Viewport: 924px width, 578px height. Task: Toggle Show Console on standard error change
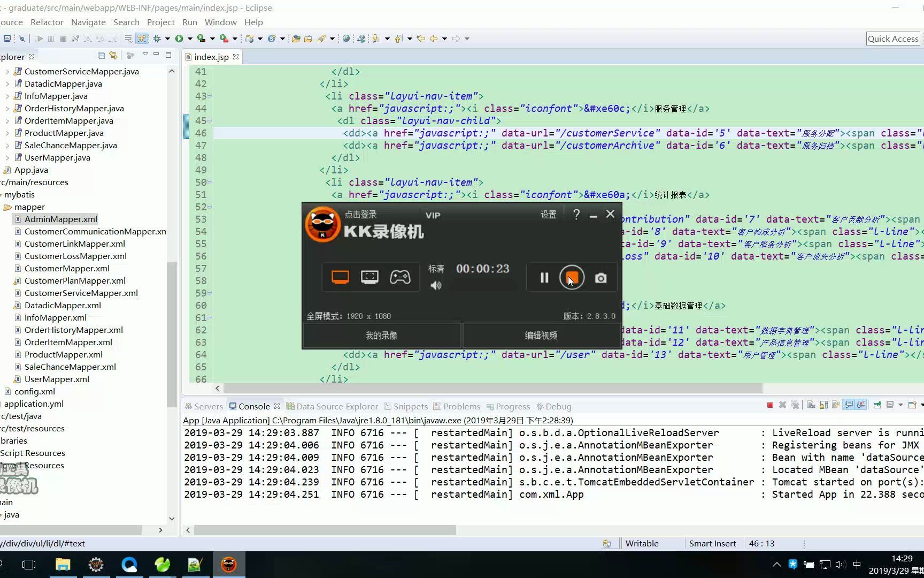861,405
